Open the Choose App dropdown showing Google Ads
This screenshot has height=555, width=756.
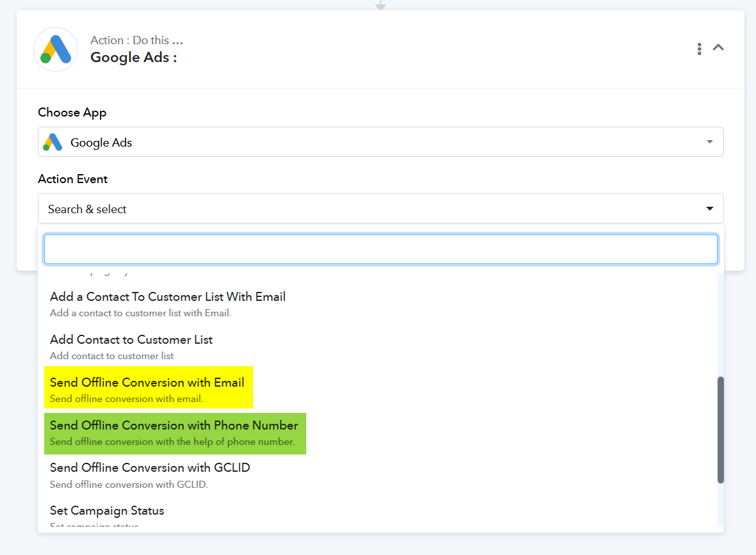[381, 142]
